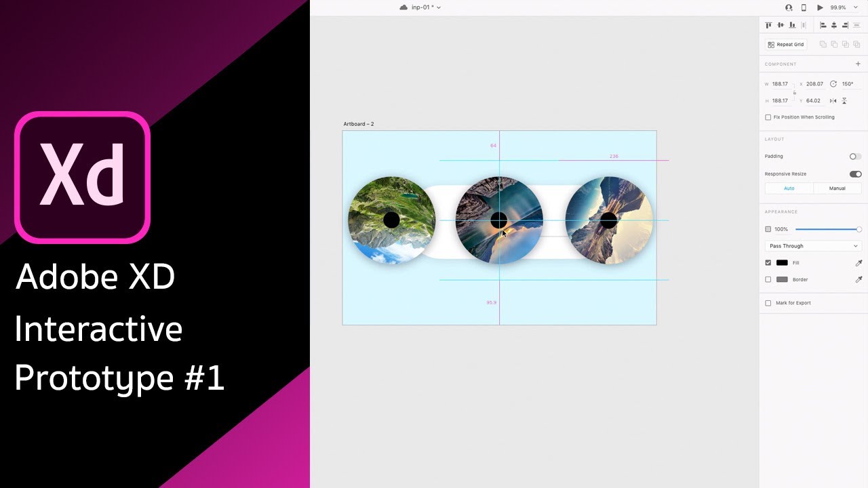Enable Fix Position When Scrolling

coord(768,117)
